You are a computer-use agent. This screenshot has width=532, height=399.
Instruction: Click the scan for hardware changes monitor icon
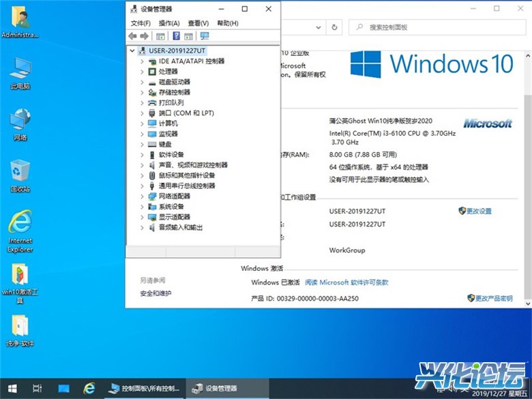204,36
